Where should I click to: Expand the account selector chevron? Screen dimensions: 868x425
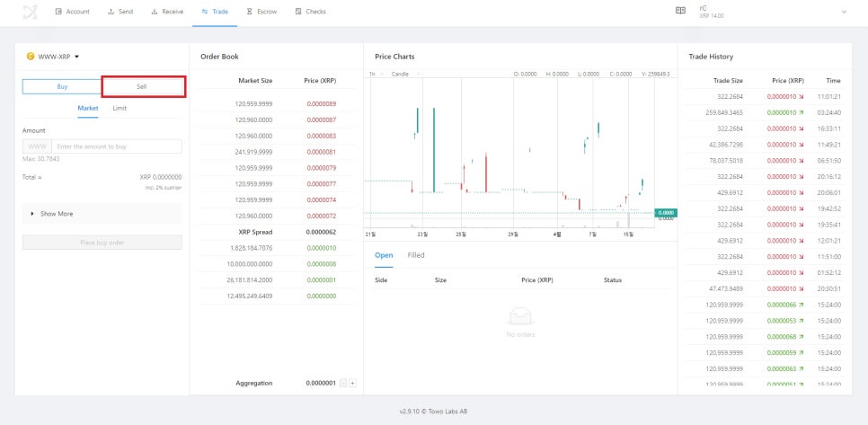pos(845,12)
